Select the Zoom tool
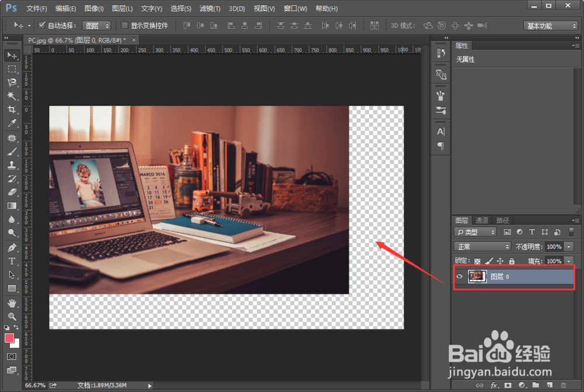This screenshot has width=584, height=392. 12,317
